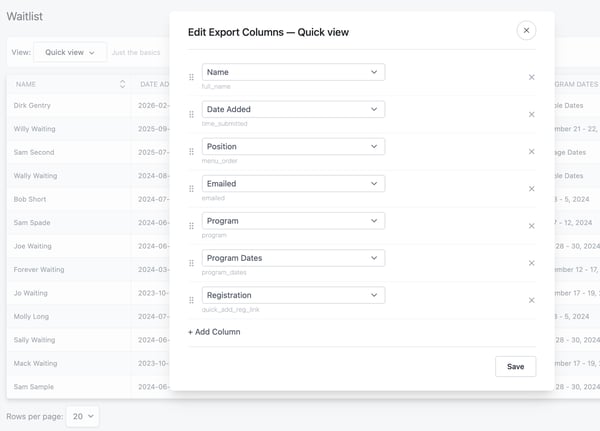The width and height of the screenshot is (600, 431).
Task: Click Dirk Gentry in the waitlist
Action: [x=32, y=105]
